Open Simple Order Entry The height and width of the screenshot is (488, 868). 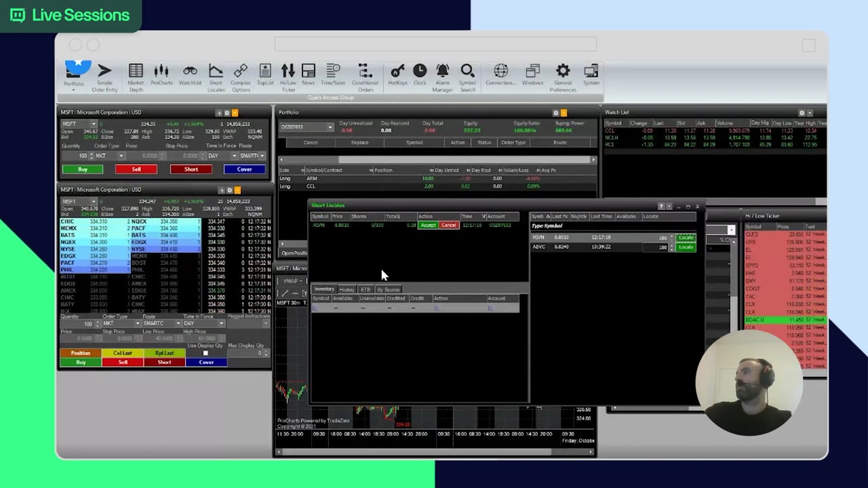click(104, 77)
